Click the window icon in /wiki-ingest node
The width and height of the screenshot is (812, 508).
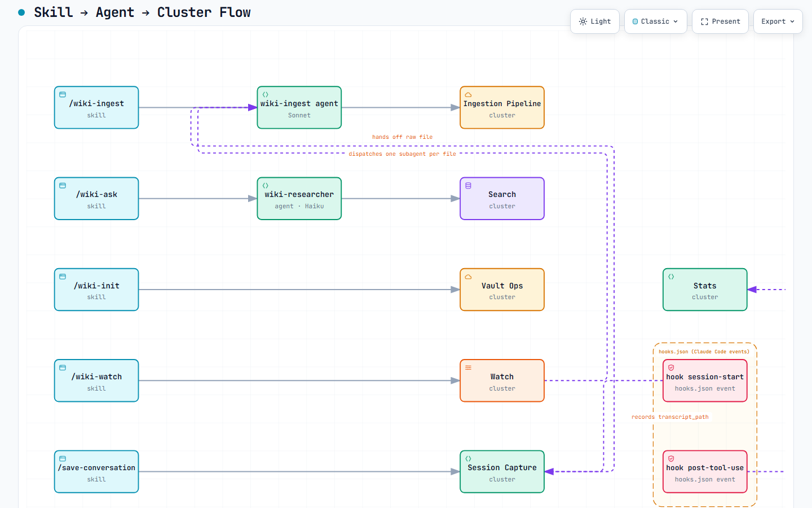coord(63,94)
